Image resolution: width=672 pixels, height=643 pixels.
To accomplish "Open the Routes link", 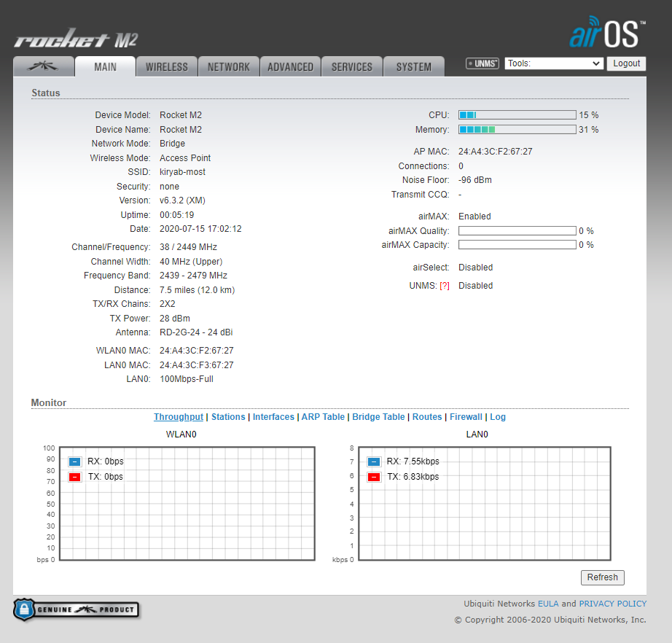I will pyautogui.click(x=427, y=417).
